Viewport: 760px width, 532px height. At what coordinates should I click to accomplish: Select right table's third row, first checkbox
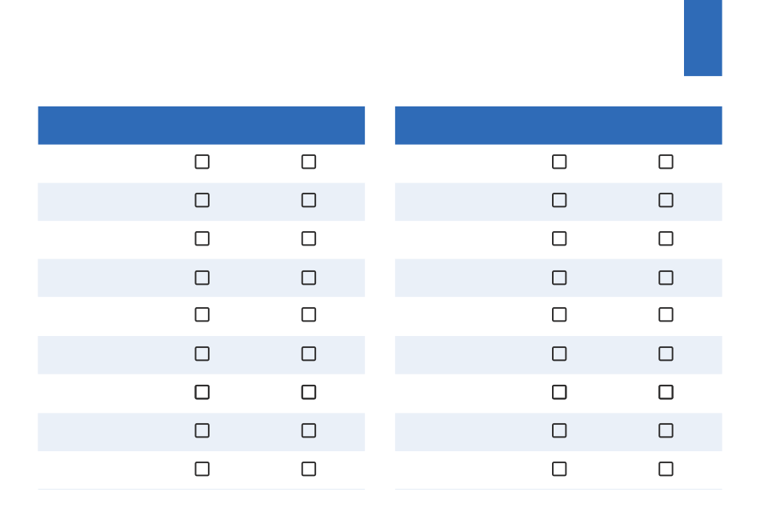click(x=559, y=238)
